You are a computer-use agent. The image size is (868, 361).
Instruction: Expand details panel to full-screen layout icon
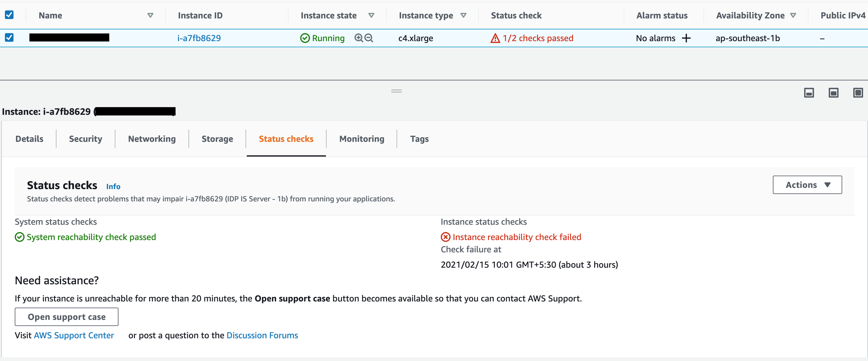click(x=858, y=93)
